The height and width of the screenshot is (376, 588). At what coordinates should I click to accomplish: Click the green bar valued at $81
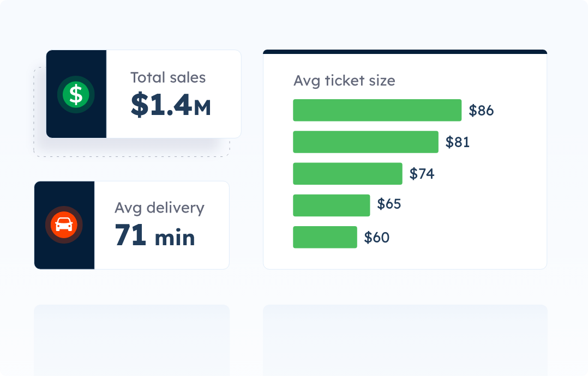pos(365,142)
